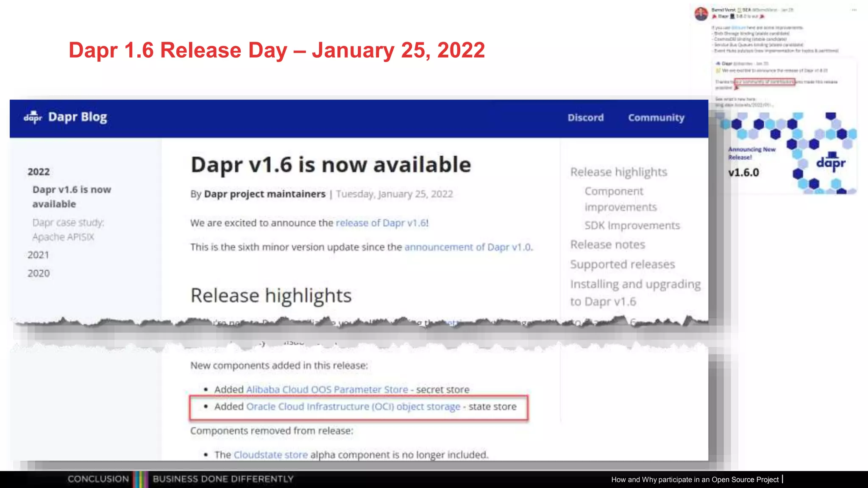Open the Alibaba Cloud OOS Parameter Store link
The image size is (868, 488).
tap(327, 389)
